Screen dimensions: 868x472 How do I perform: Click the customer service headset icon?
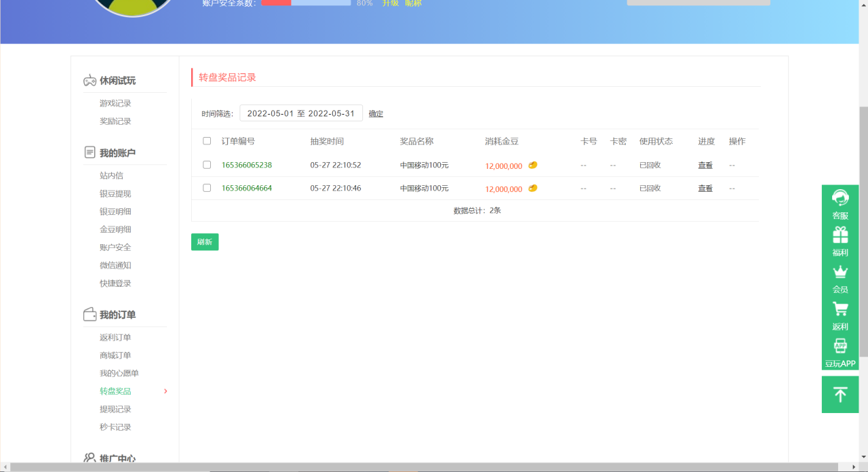[x=840, y=198]
